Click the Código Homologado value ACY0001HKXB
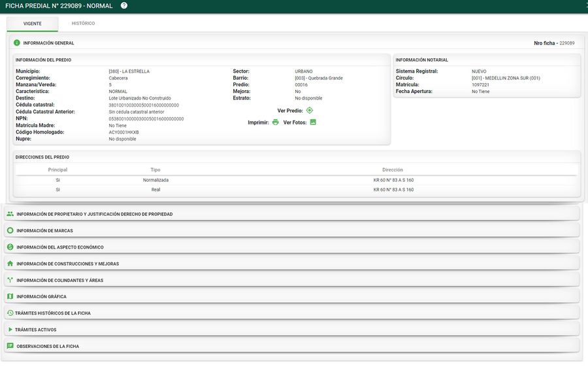 pyautogui.click(x=123, y=132)
